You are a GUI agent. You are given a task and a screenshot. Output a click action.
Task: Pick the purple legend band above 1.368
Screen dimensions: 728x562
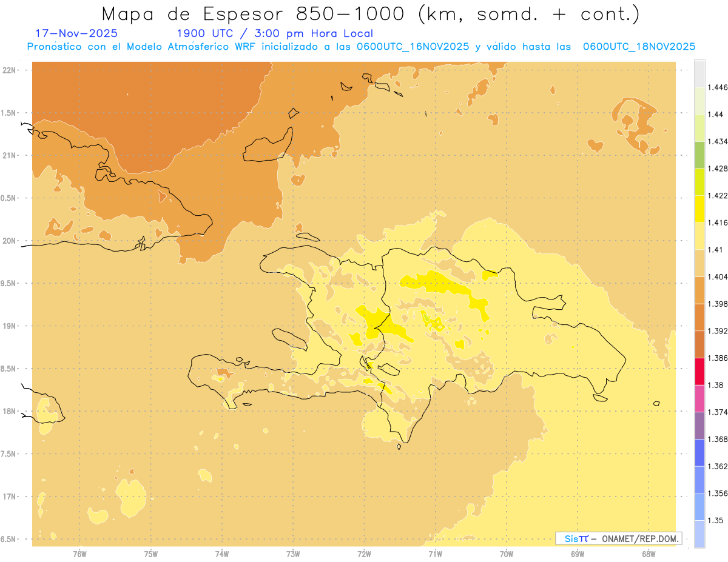click(x=699, y=426)
